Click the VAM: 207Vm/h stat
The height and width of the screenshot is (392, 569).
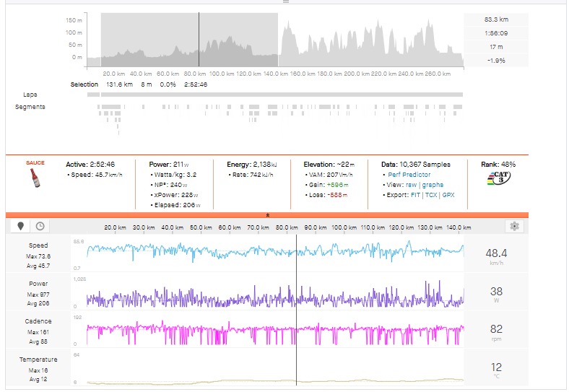(331, 175)
